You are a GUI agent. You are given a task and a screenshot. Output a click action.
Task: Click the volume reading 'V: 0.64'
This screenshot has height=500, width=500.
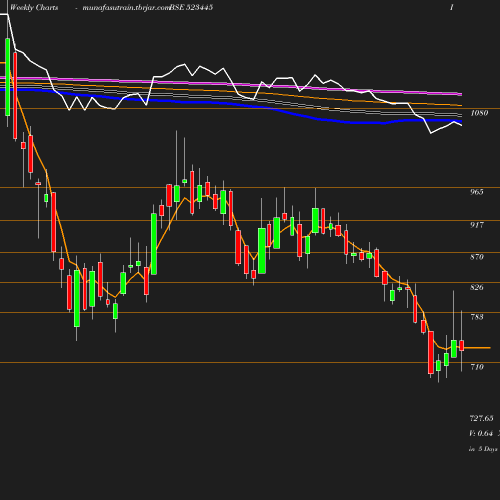tap(481, 433)
